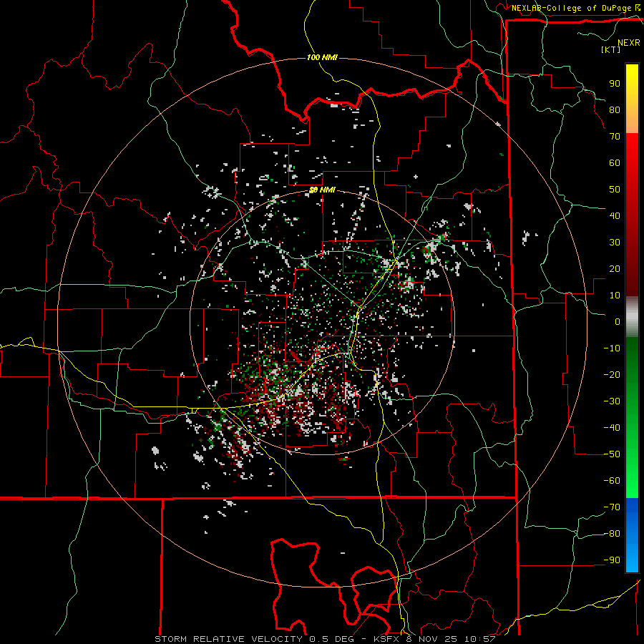Click the "STORM RELATIVE VELOCITY" product title
The height and width of the screenshot is (644, 644).
(228, 639)
